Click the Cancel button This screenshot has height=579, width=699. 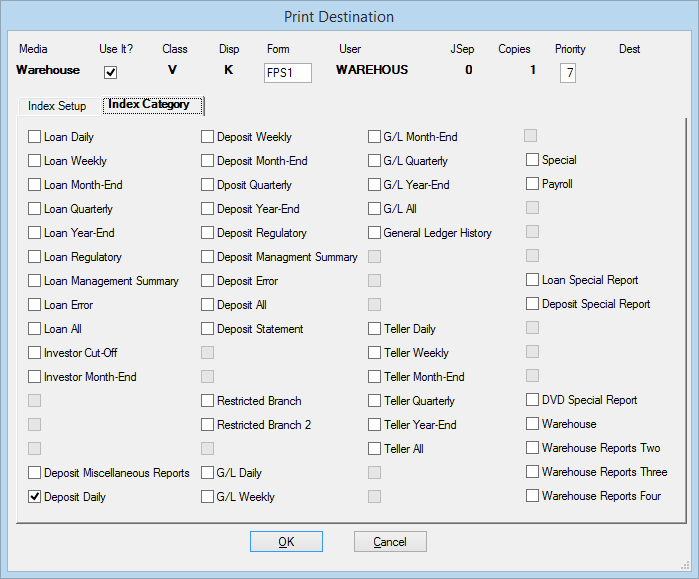(x=390, y=542)
